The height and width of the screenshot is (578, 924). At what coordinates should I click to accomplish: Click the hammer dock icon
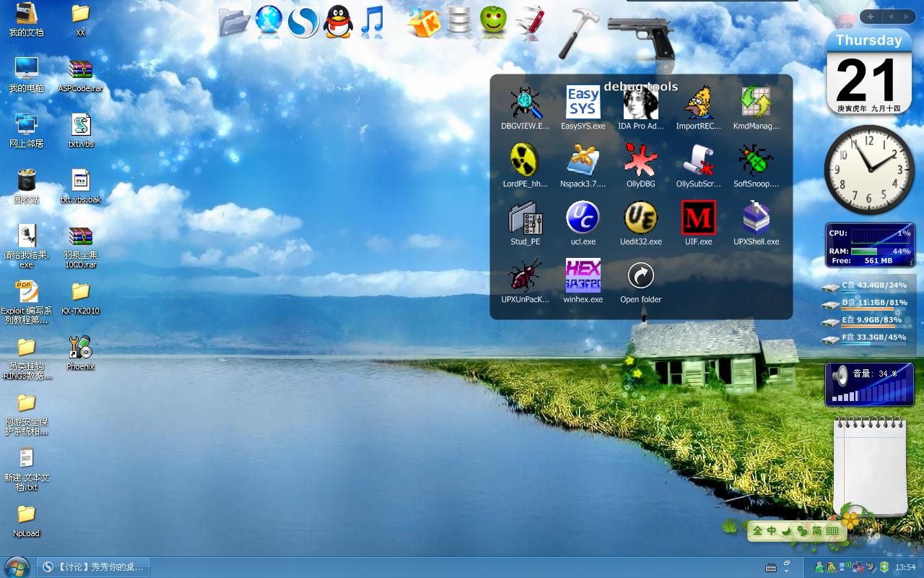578,33
